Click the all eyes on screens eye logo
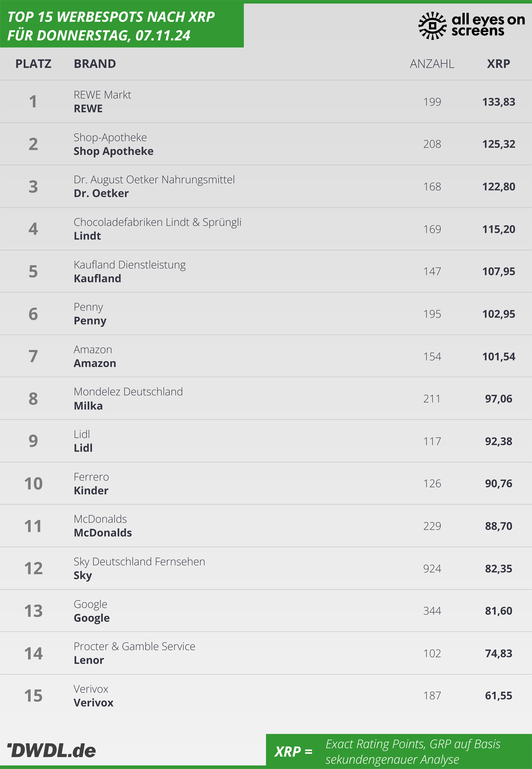 [433, 26]
